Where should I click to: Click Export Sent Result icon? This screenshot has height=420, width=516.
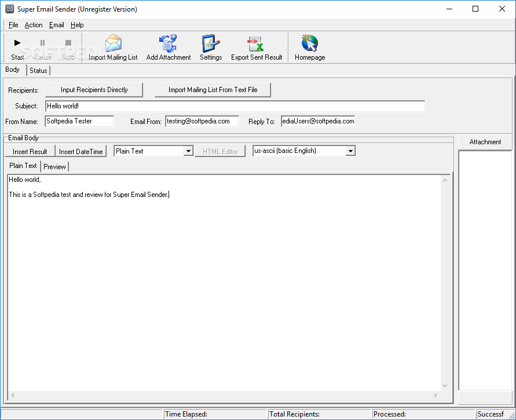tap(256, 44)
